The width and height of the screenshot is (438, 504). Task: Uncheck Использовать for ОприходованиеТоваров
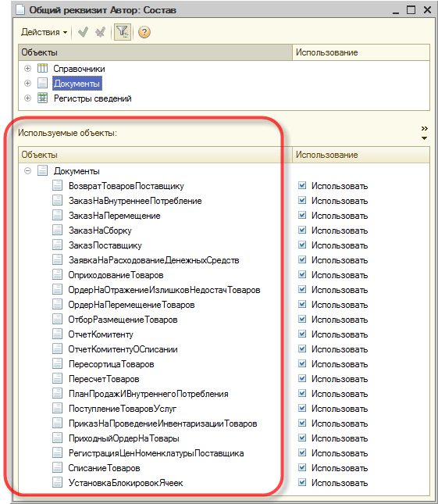302,274
